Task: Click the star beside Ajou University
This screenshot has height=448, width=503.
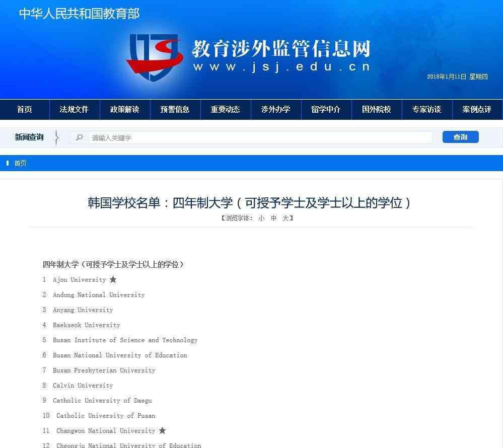Action: [113, 280]
